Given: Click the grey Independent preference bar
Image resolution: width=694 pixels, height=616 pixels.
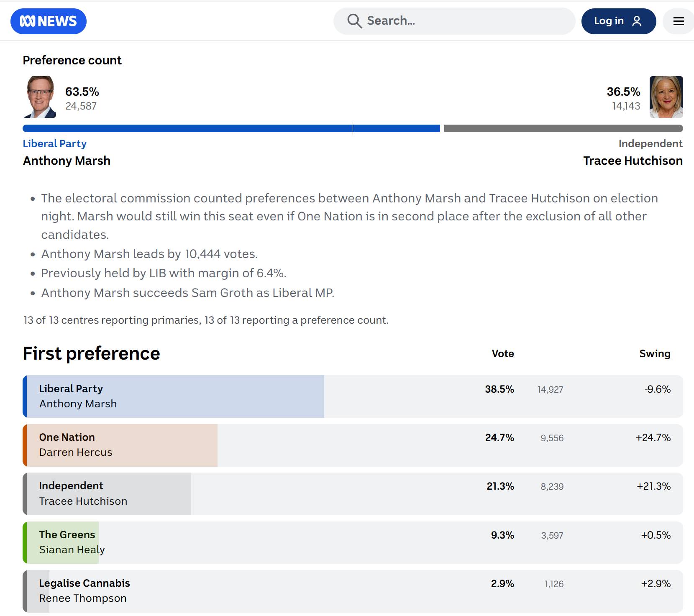Looking at the screenshot, I should coord(563,128).
